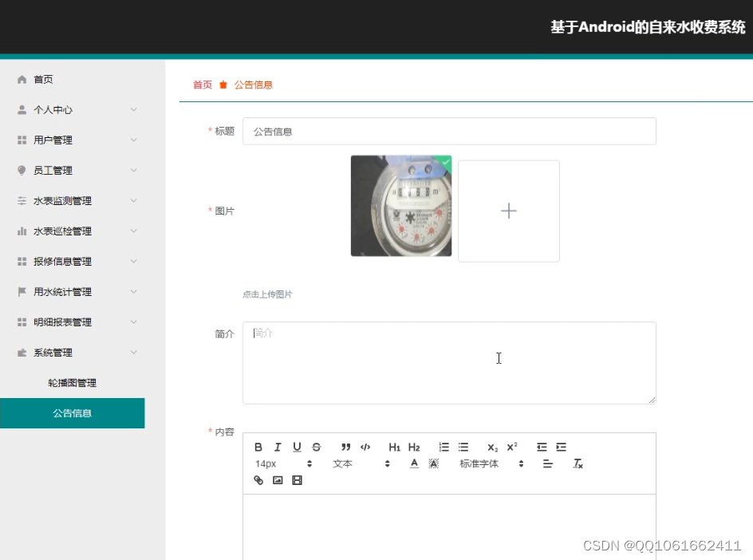Apply H1 heading in the content editor
The height and width of the screenshot is (560, 753).
point(394,447)
